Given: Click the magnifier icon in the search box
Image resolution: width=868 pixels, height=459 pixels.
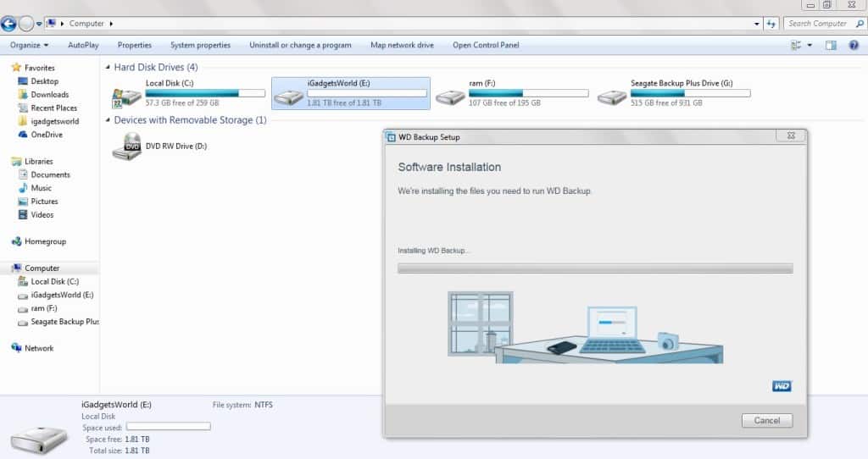Looking at the screenshot, I should coord(860,24).
